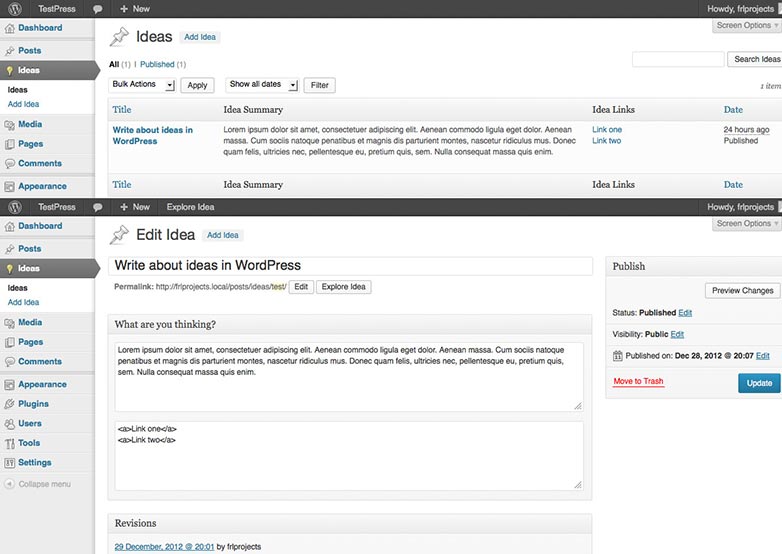Click the Preview Changes button

[x=742, y=291]
